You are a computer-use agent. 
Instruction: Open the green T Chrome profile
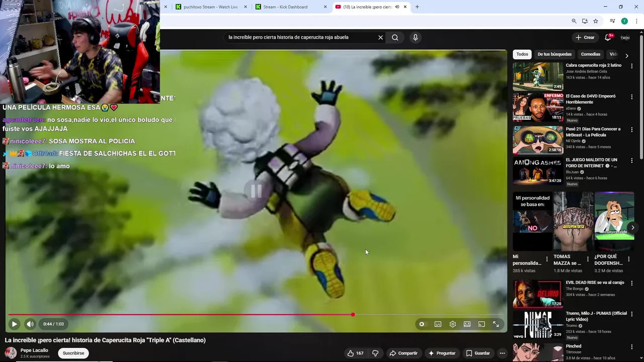(624, 21)
